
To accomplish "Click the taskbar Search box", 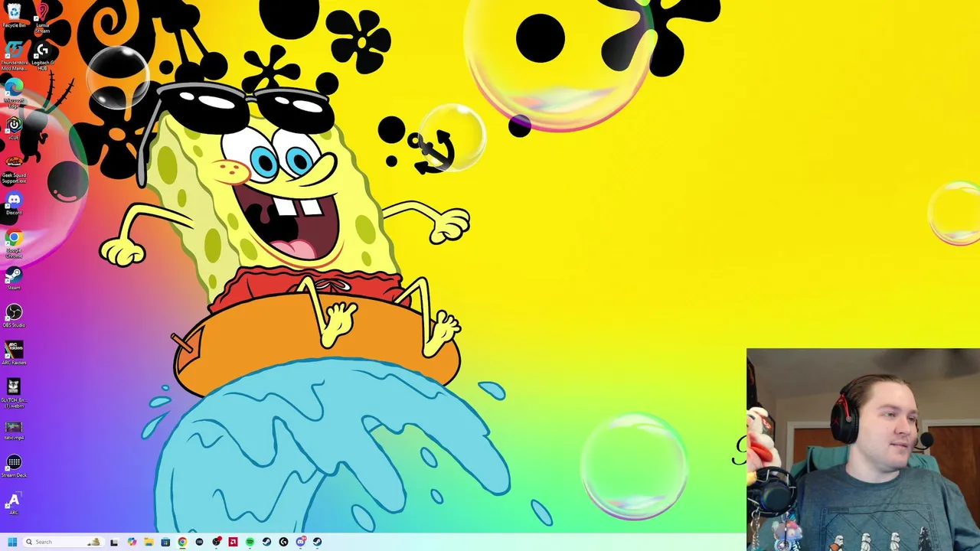I will (x=64, y=542).
